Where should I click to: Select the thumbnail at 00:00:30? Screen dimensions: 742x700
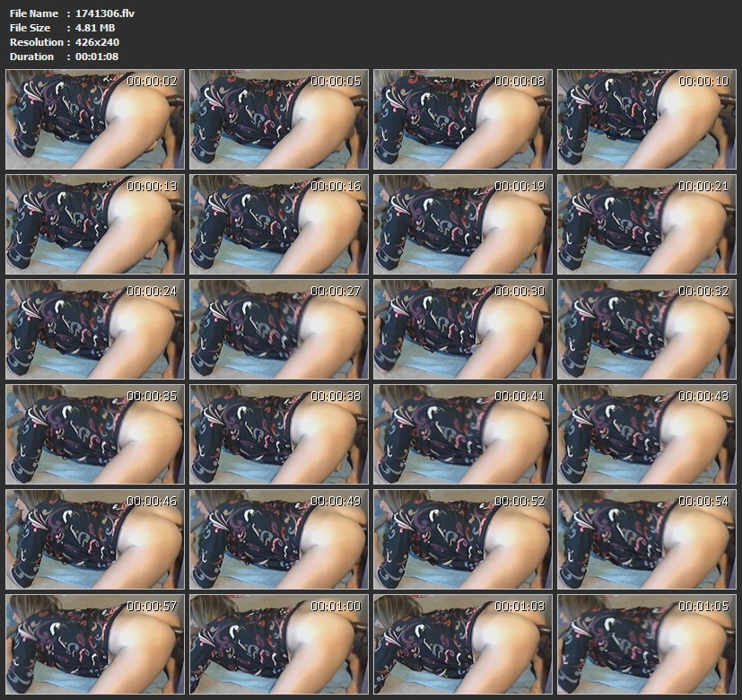463,329
